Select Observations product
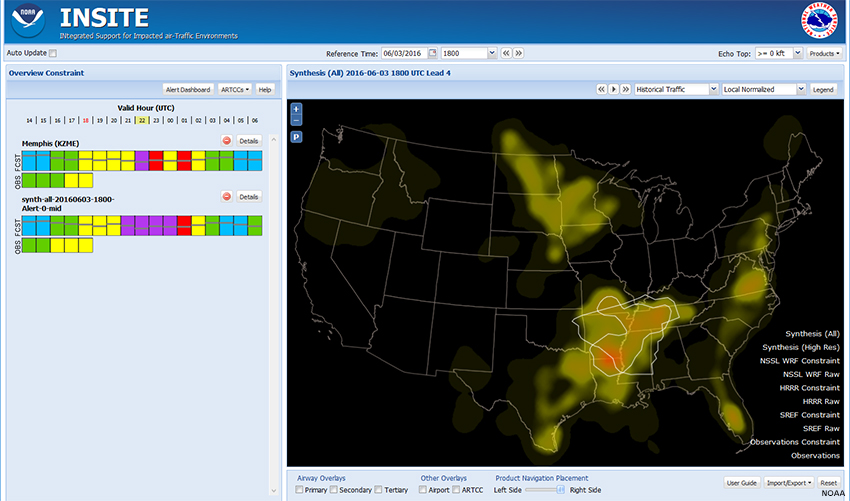The image size is (850, 501). pos(815,456)
